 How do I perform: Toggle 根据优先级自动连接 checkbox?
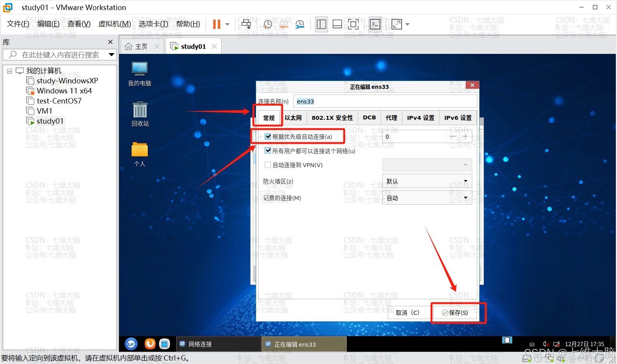point(268,136)
